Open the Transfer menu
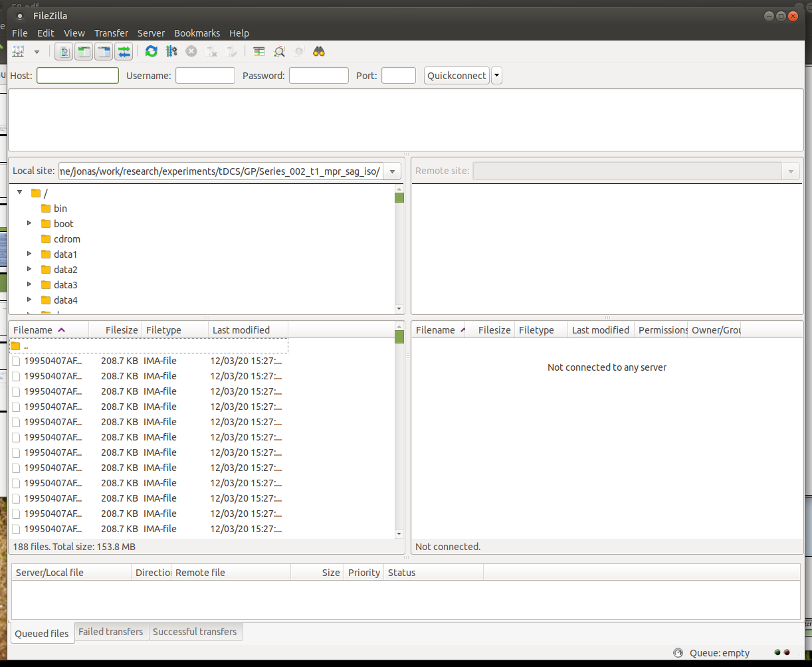Screen dimensions: 812x667 click(111, 33)
